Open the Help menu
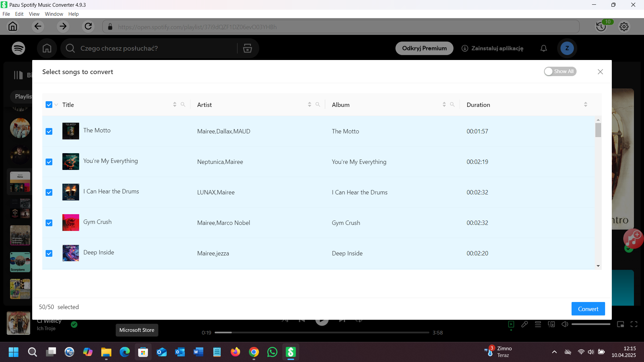 click(73, 14)
